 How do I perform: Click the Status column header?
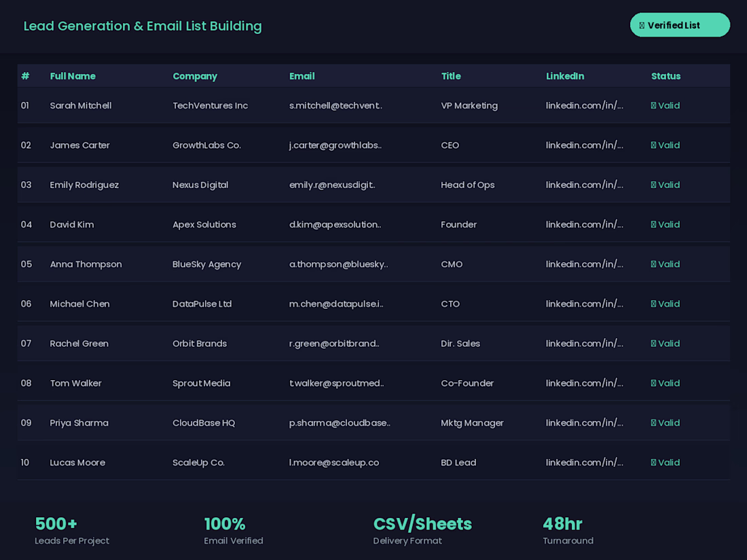click(666, 76)
